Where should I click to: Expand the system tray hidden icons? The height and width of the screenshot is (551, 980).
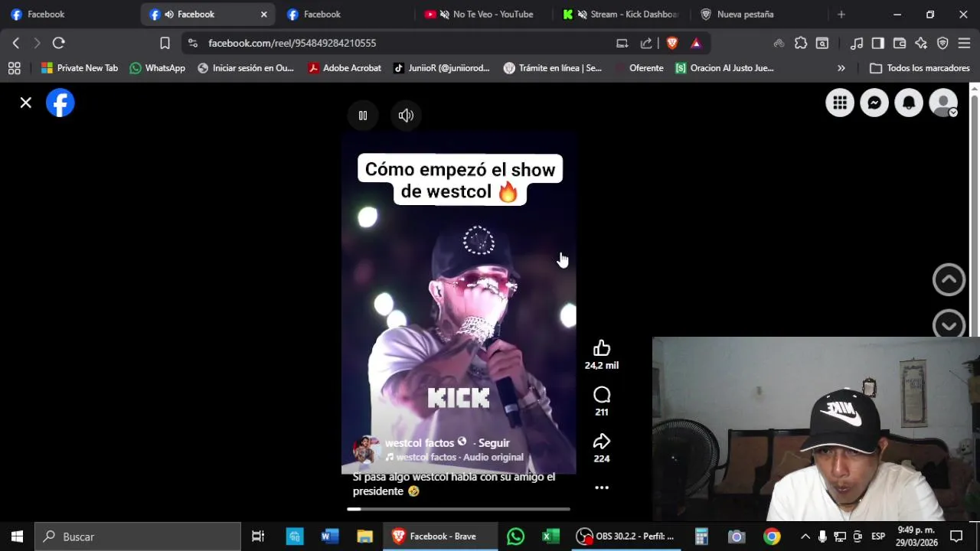click(x=805, y=536)
